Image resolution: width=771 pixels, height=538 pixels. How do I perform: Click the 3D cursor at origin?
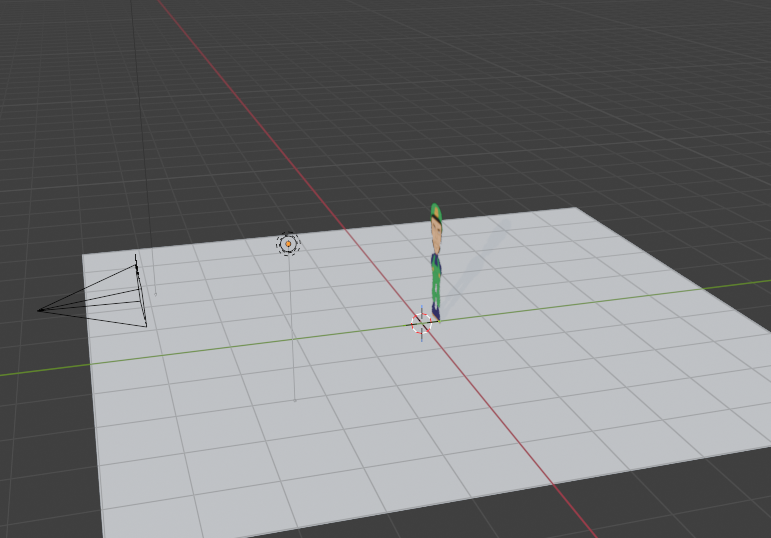point(421,324)
